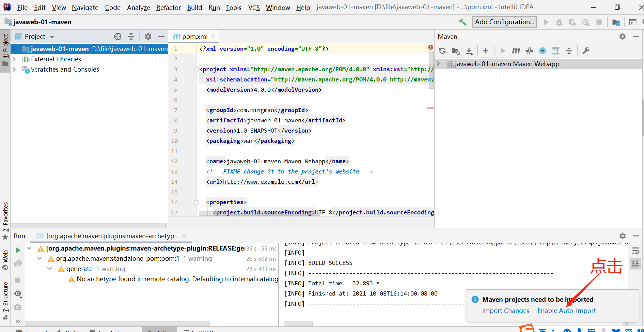Toggle the eye view options in Run panel
The height and width of the screenshot is (332, 644).
click(x=18, y=294)
